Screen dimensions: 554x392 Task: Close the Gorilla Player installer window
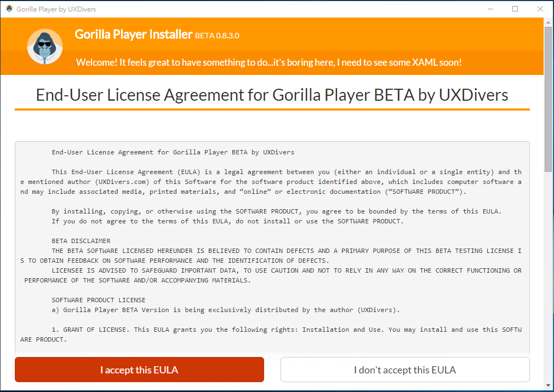click(x=540, y=9)
